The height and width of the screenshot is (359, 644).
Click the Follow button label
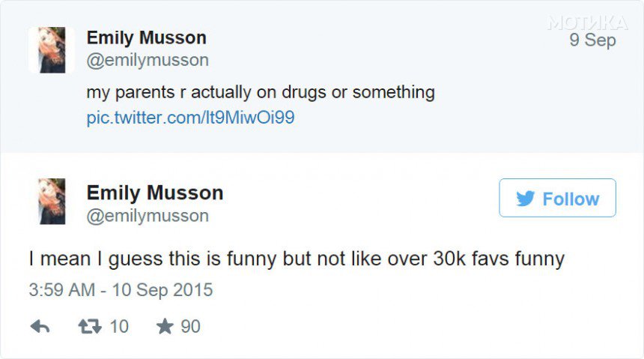click(571, 199)
